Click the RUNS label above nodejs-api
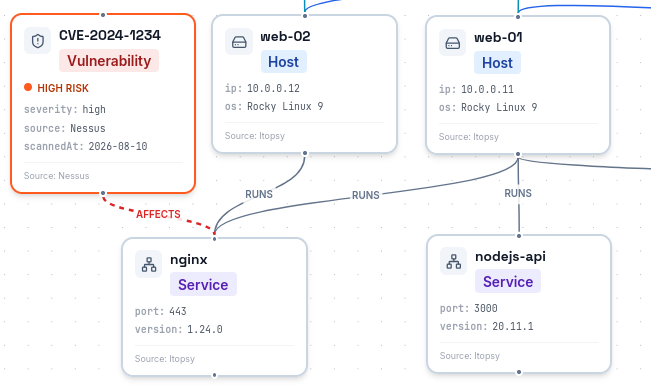This screenshot has height=388, width=651. pos(518,193)
